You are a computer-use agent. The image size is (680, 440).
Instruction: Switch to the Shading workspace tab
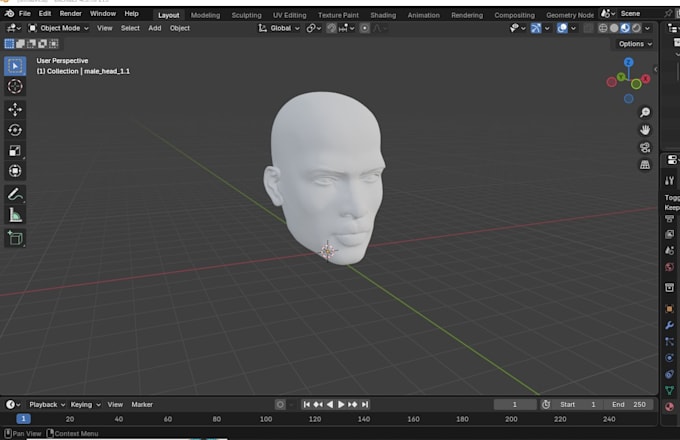(383, 15)
